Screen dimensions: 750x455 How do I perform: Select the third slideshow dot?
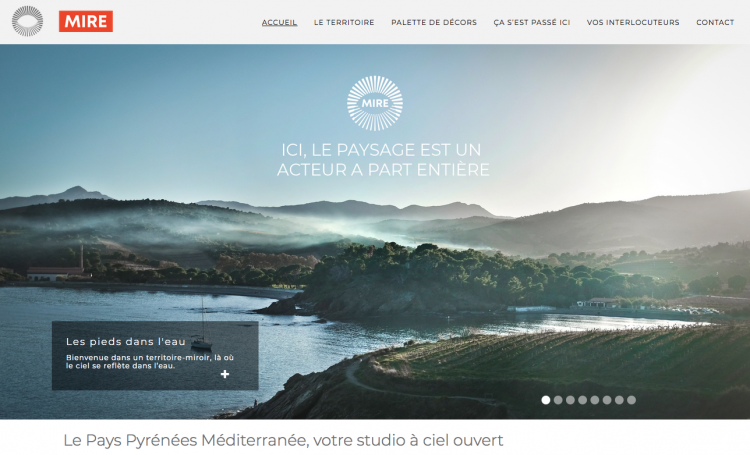(570, 400)
